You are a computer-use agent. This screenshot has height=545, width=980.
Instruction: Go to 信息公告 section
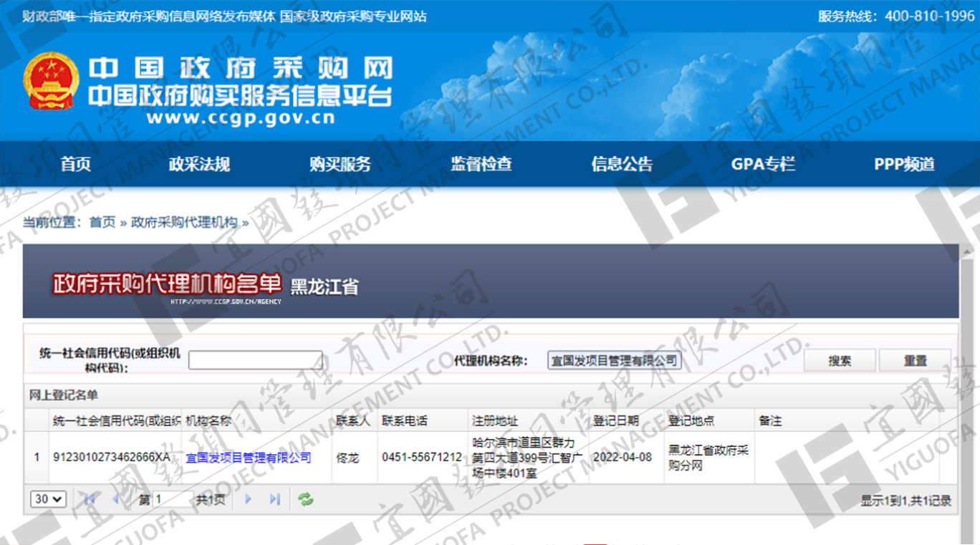622,164
